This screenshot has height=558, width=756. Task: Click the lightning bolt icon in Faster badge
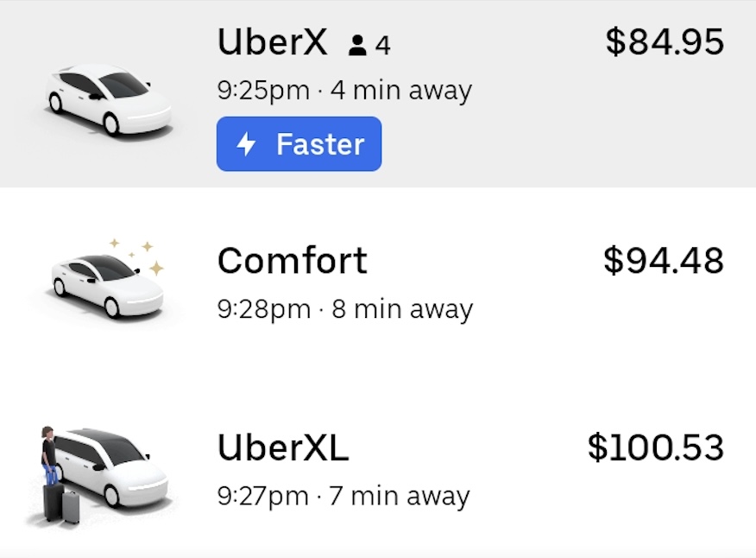click(x=246, y=144)
